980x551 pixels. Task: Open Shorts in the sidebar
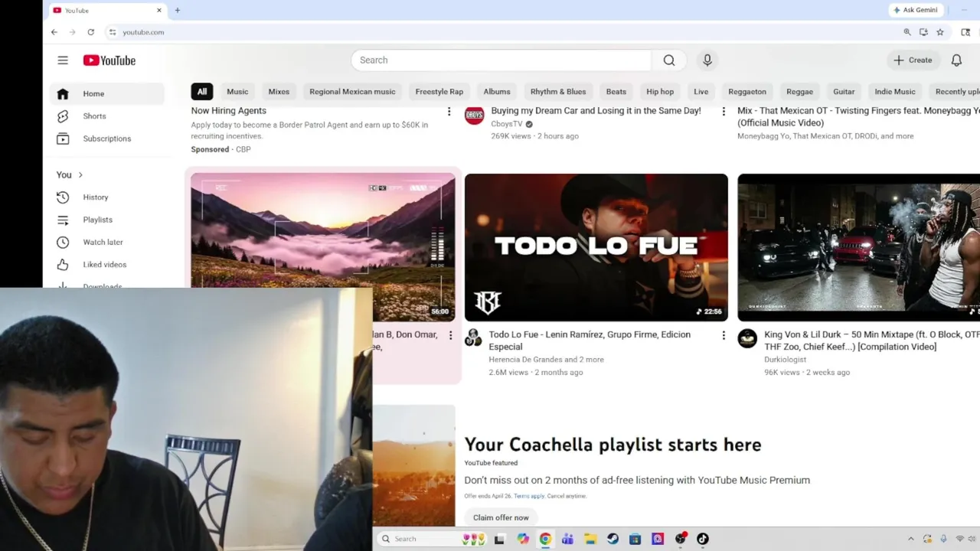pos(107,116)
